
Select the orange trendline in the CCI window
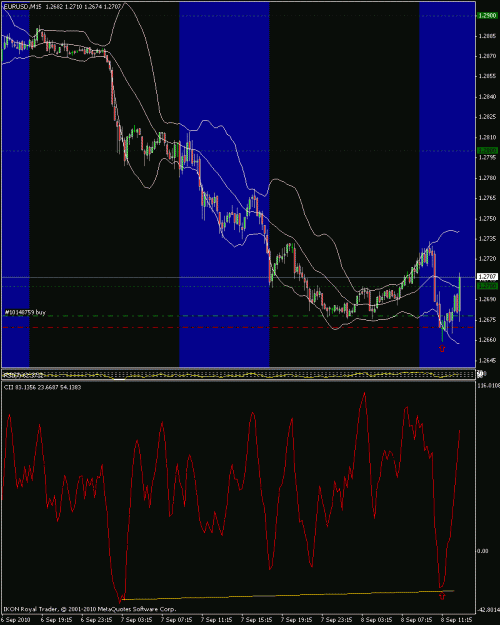click(x=288, y=595)
